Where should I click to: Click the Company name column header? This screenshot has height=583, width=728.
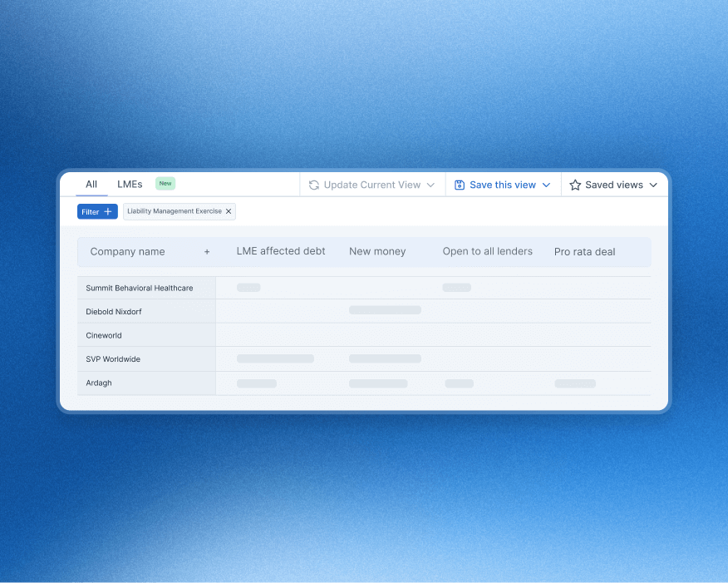tap(128, 252)
